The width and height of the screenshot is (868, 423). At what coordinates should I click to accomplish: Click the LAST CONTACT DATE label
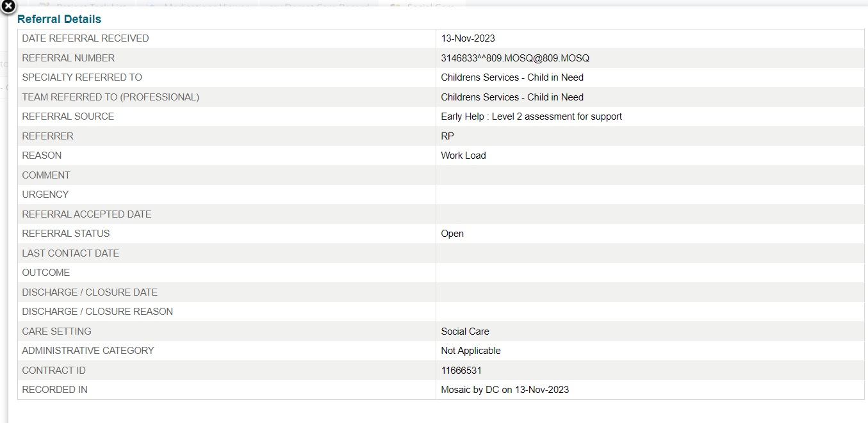click(x=70, y=253)
